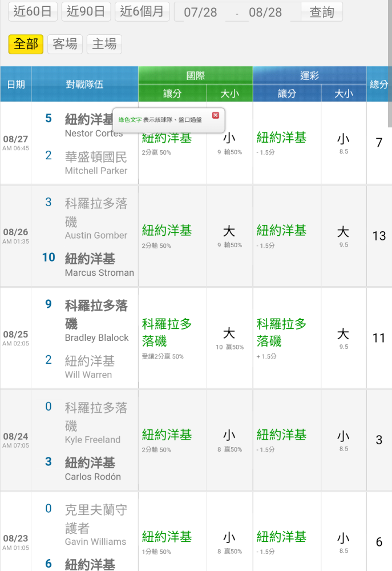Click total score 13 for 08/26

pyautogui.click(x=379, y=236)
